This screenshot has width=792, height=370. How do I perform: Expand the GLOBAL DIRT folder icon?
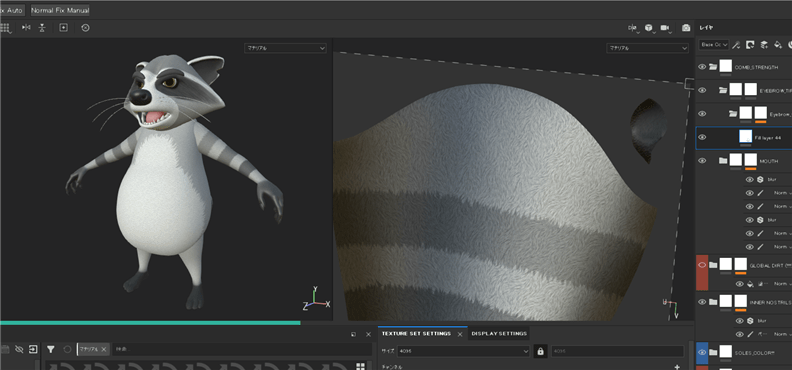tap(713, 265)
